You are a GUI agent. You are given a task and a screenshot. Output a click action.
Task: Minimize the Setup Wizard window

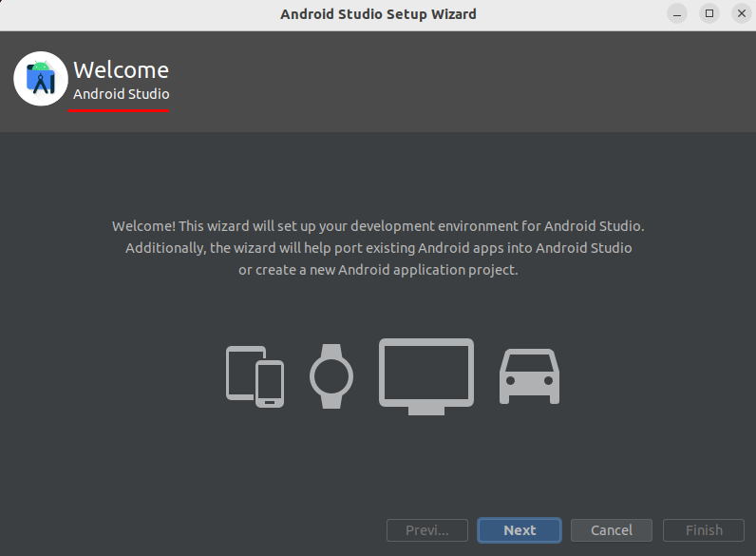(x=677, y=13)
